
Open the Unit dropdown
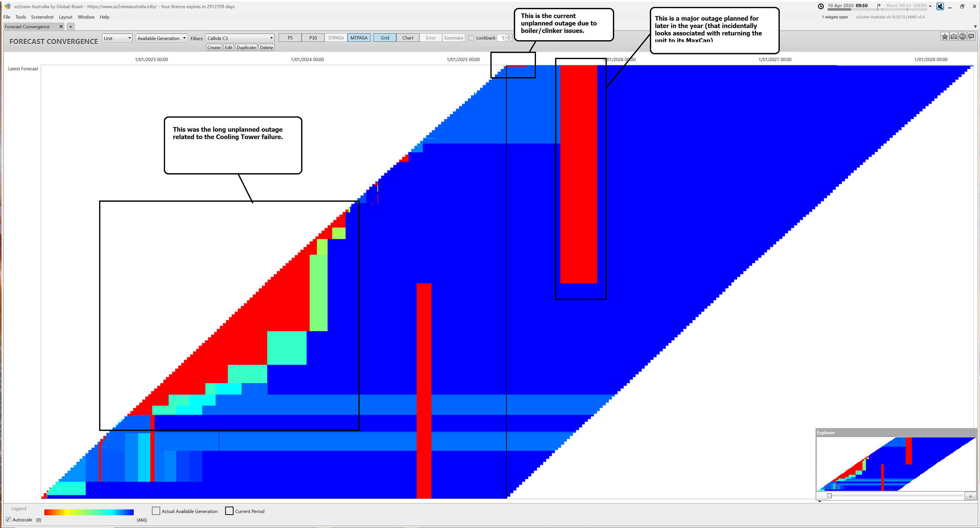(117, 38)
